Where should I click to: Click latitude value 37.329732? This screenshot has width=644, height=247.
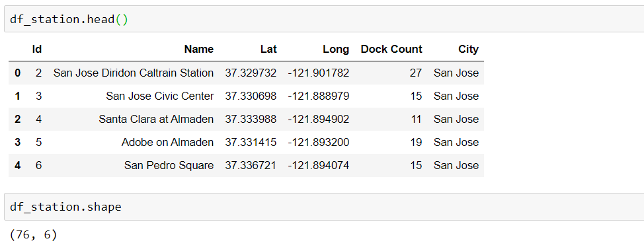(x=251, y=73)
